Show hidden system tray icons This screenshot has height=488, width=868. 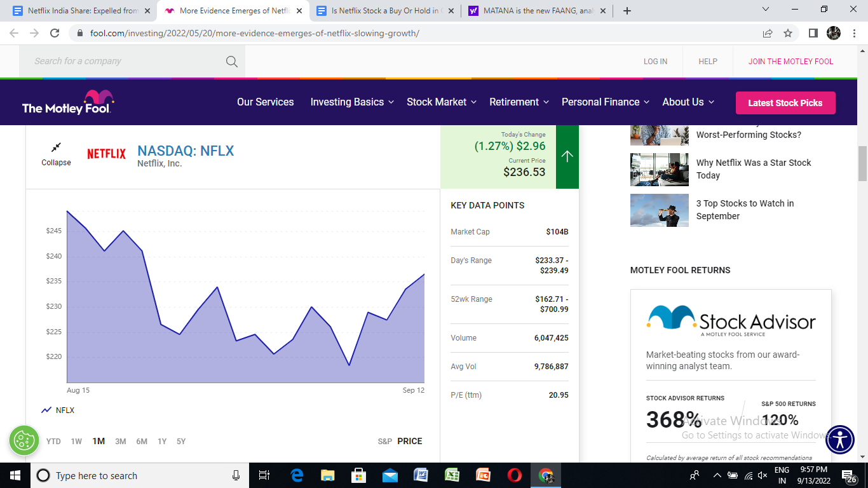pos(717,475)
